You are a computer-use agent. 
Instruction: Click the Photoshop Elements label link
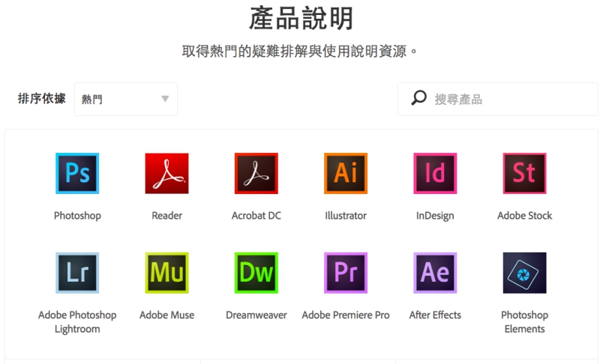point(524,322)
